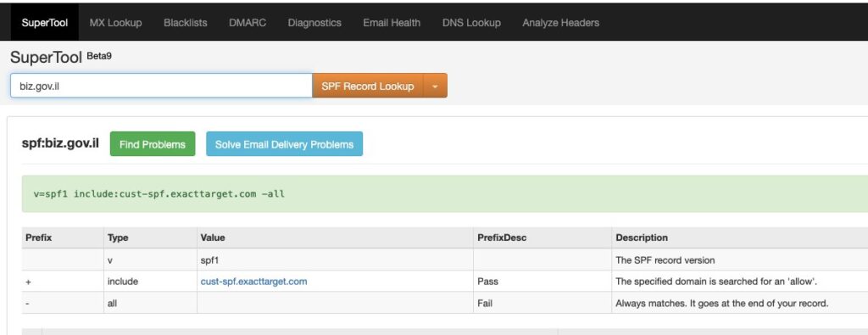Viewport: 868px width, 335px height.
Task: Open the DNS Lookup tab
Action: tap(471, 23)
